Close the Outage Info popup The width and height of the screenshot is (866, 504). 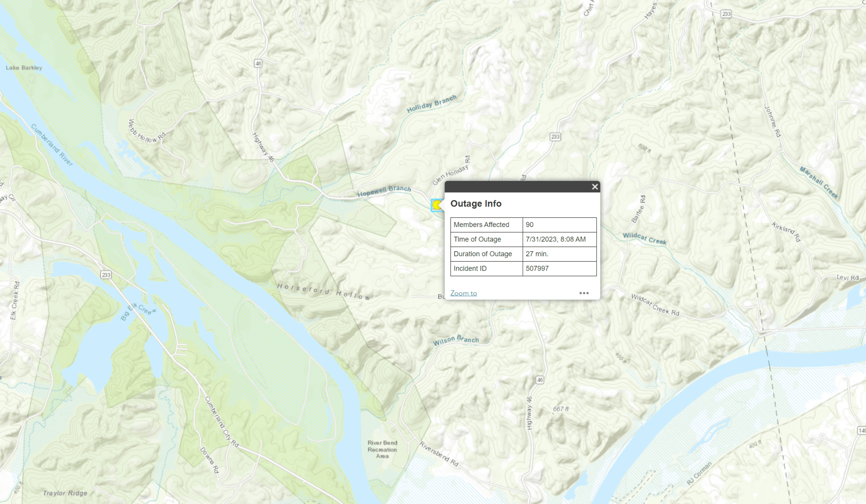pyautogui.click(x=595, y=186)
